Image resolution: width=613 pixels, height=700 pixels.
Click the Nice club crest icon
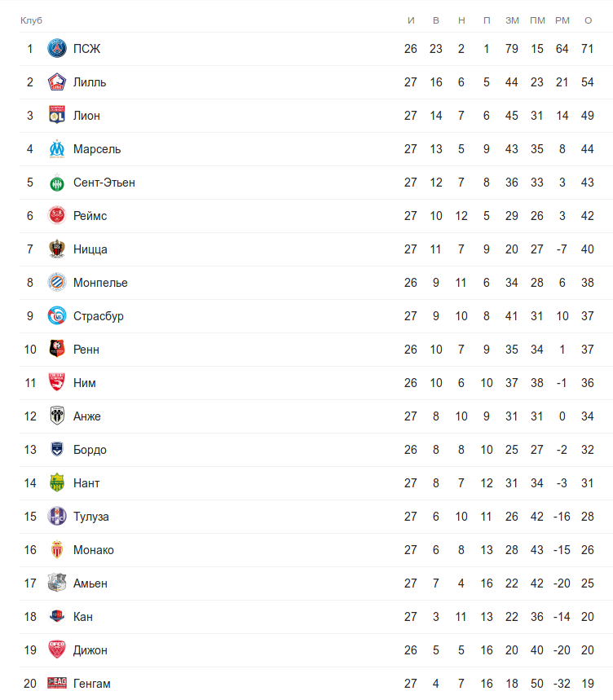pyautogui.click(x=57, y=249)
